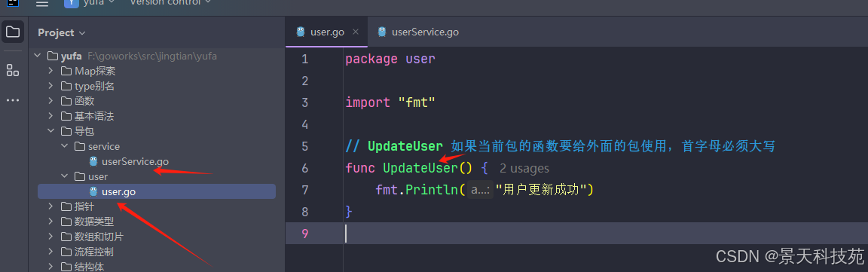This screenshot has width=868, height=272.
Task: Click the userService.go gopher file icon in tree
Action: 93,161
